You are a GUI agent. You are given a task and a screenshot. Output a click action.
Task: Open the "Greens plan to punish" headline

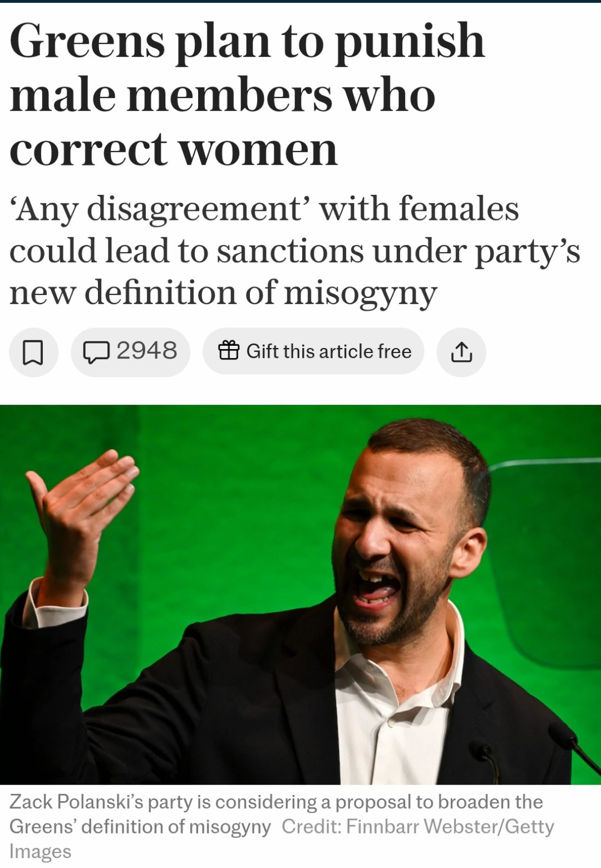point(247,42)
